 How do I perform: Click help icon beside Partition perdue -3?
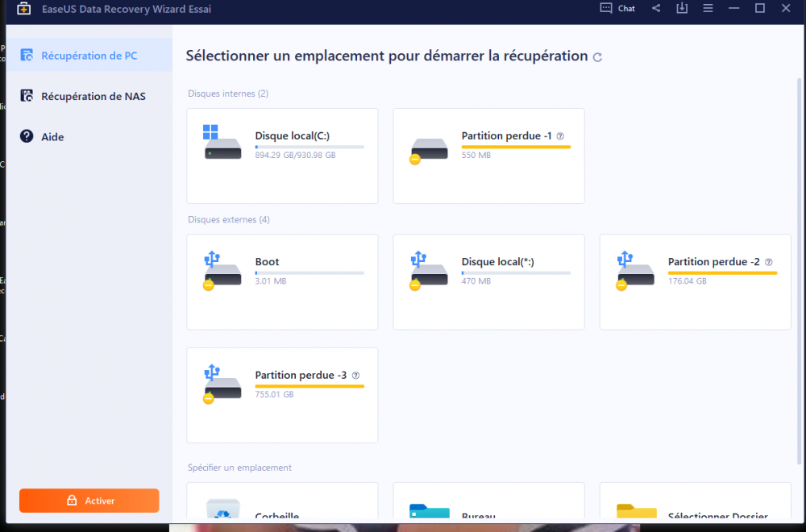(355, 376)
